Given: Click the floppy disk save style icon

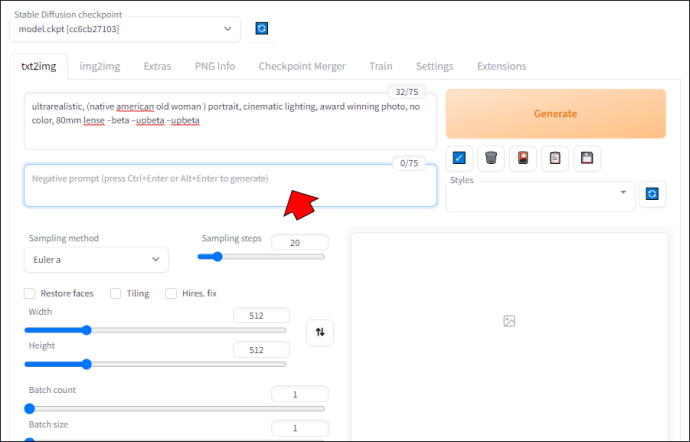Looking at the screenshot, I should pyautogui.click(x=587, y=158).
